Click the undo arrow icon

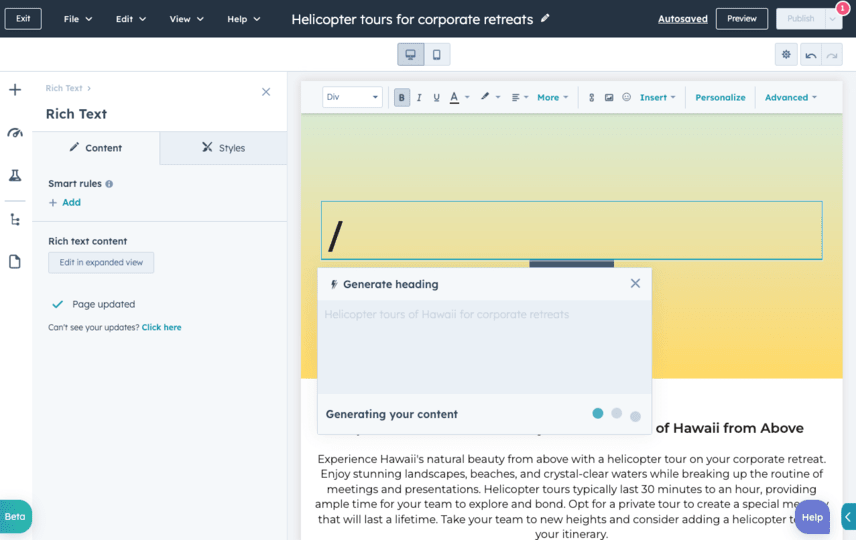click(x=810, y=55)
